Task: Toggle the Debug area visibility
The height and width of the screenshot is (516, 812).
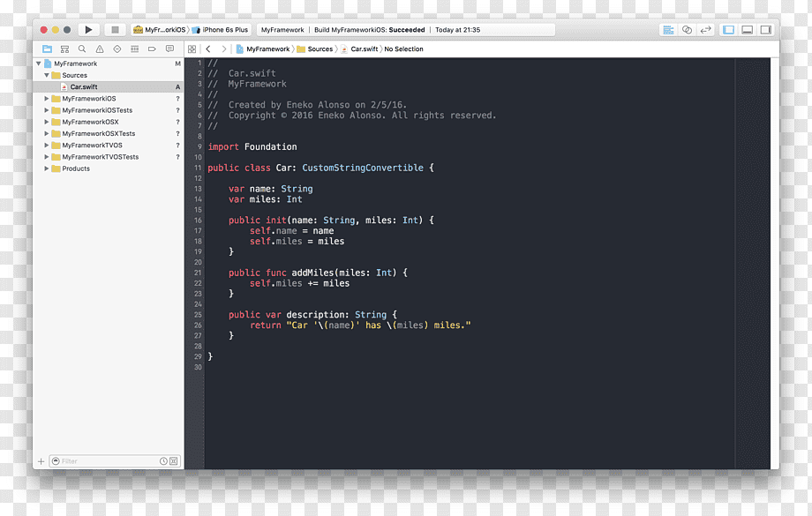Action: point(748,30)
